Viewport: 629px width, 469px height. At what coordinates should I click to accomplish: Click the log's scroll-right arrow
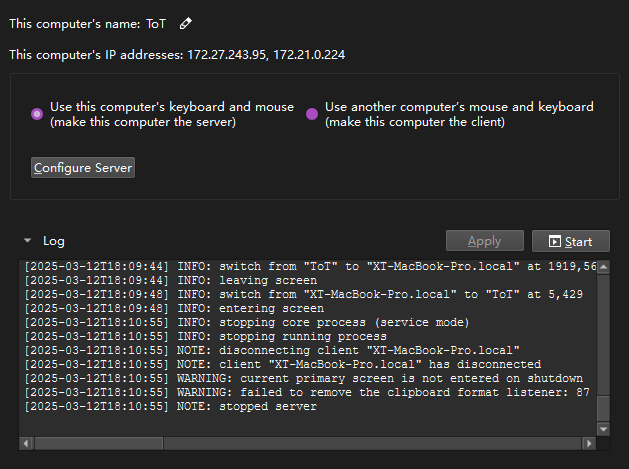588,443
